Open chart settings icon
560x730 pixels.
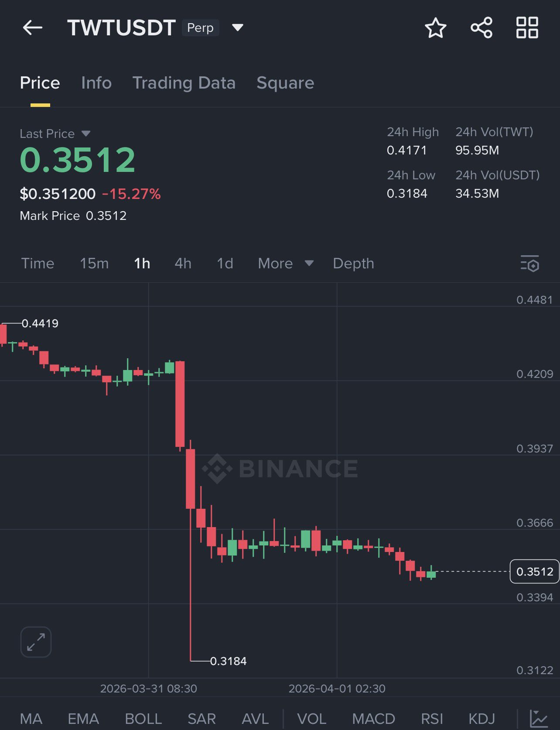click(x=529, y=264)
